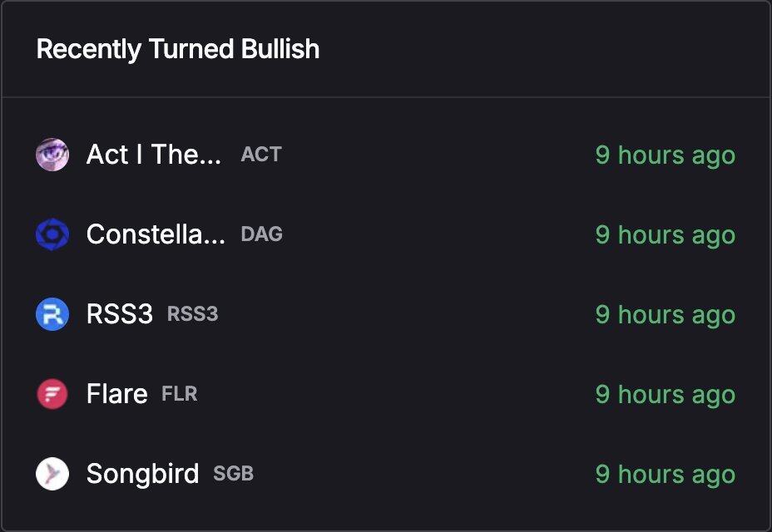Click the blue RSS3 coin icon
This screenshot has height=532, width=772.
[x=52, y=314]
